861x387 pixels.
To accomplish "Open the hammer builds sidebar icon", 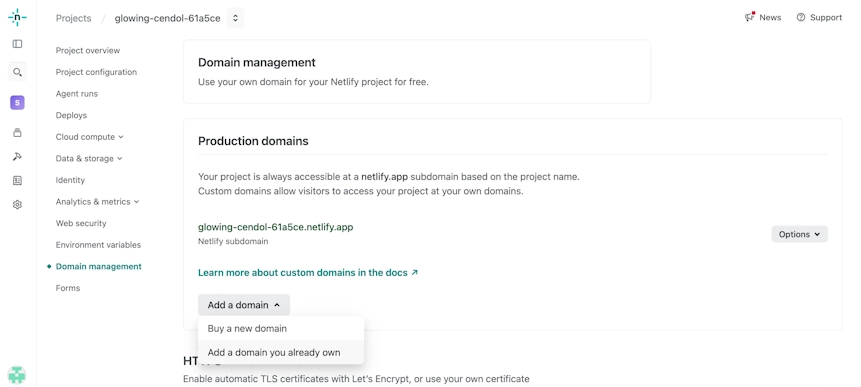I will pos(17,156).
